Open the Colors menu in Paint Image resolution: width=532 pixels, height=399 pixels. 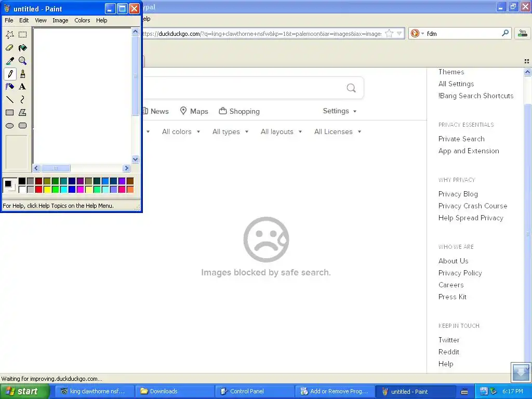coord(82,20)
